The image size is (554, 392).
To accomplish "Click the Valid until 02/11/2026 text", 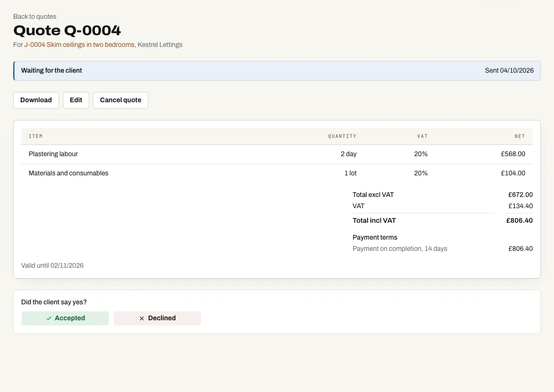I will [52, 266].
